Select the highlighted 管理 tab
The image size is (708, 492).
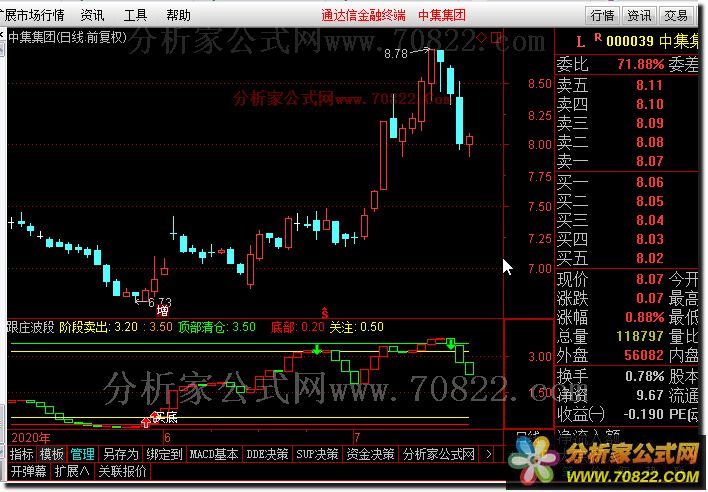click(x=83, y=454)
